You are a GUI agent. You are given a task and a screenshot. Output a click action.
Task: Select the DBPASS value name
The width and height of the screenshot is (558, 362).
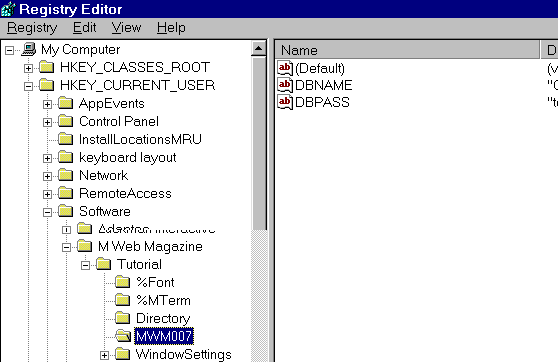point(322,103)
